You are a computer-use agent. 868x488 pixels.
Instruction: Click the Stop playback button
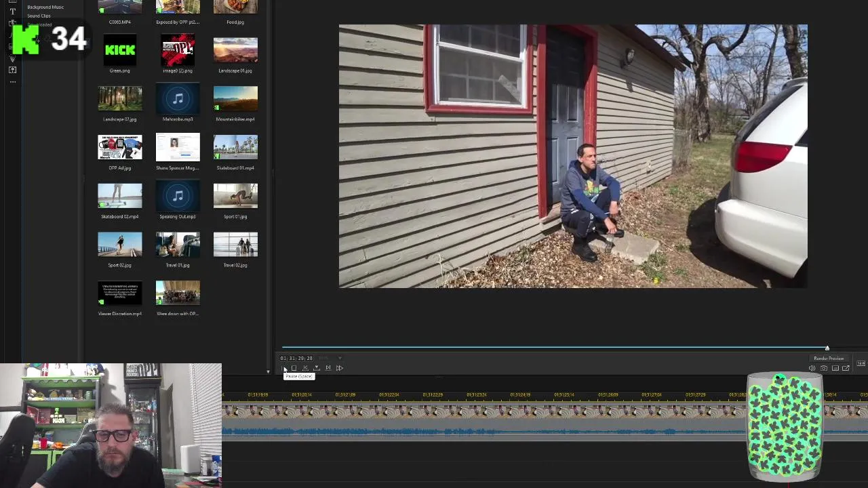click(x=294, y=368)
